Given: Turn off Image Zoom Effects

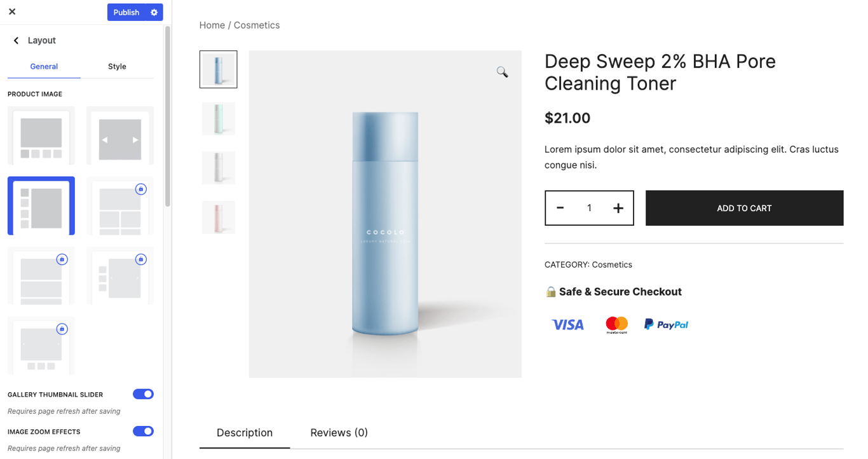Looking at the screenshot, I should pos(143,431).
